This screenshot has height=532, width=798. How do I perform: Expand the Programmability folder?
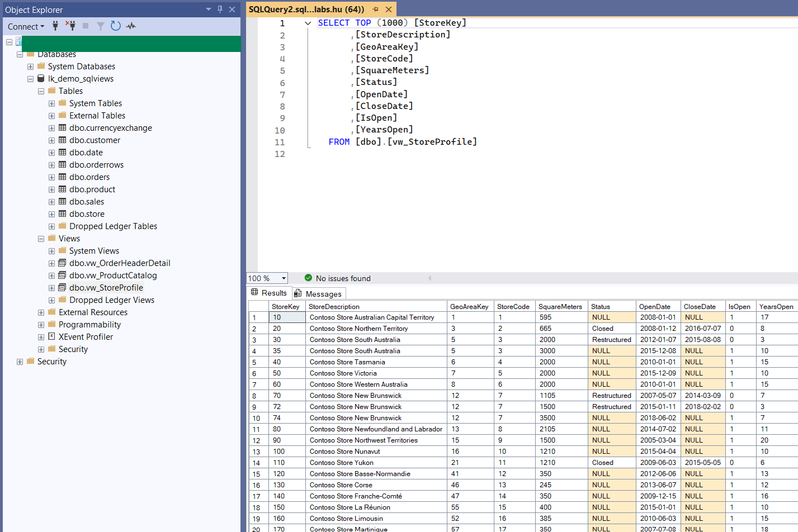41,325
